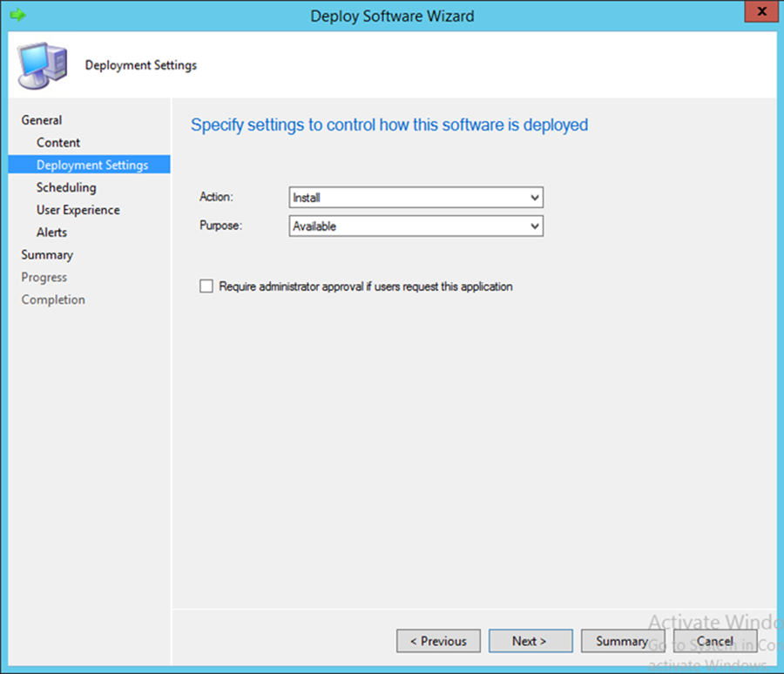Viewport: 784px width, 674px height.
Task: Select the Completion step in sidebar
Action: tap(53, 300)
